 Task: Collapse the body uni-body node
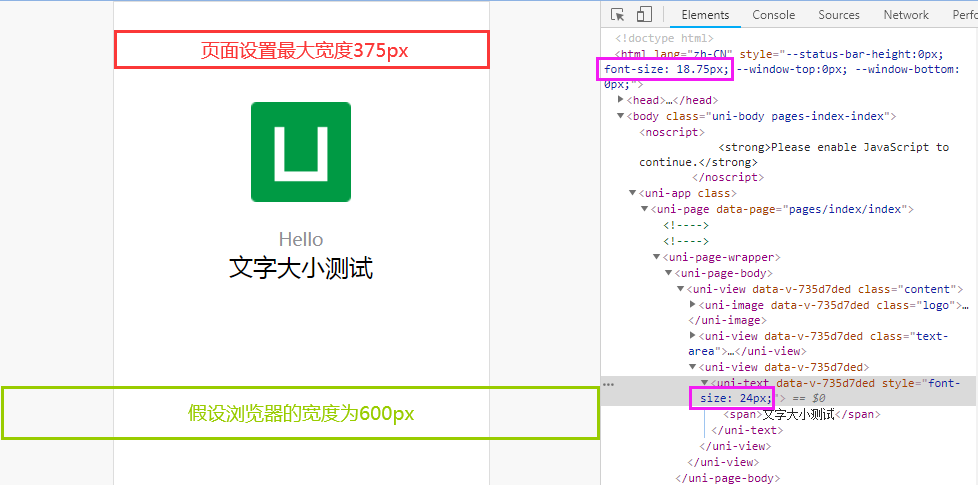tap(621, 116)
